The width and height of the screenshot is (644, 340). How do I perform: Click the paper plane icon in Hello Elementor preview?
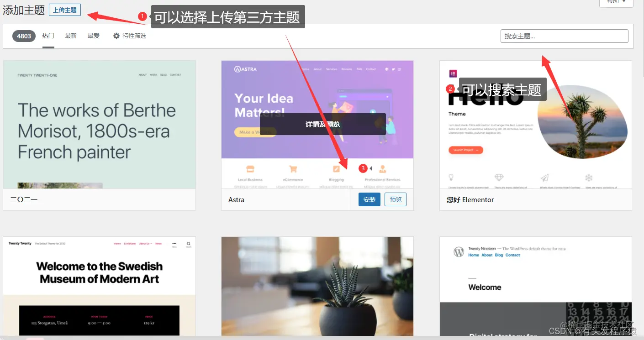(544, 178)
